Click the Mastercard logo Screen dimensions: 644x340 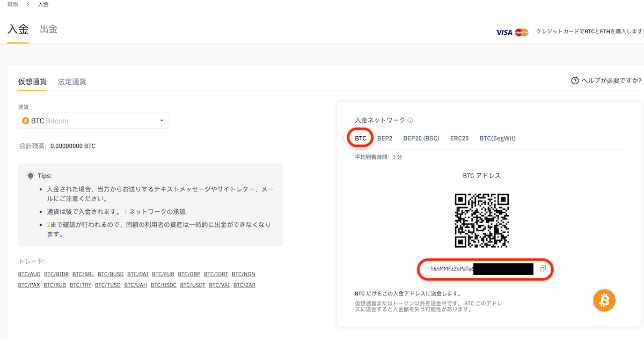coord(522,33)
